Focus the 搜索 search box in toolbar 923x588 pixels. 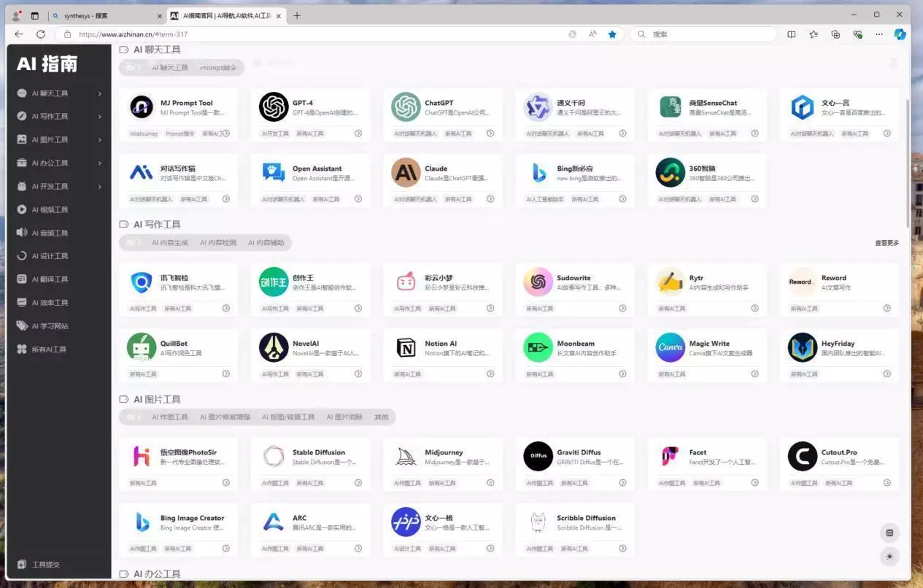point(703,34)
